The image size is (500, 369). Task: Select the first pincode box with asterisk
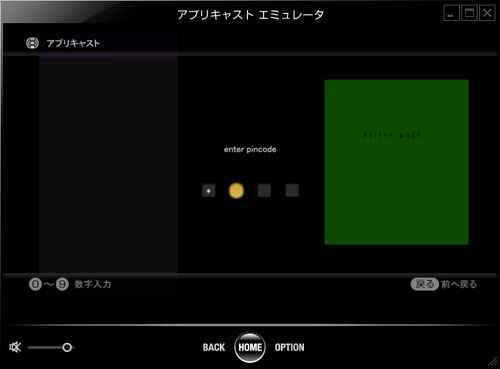coord(209,191)
